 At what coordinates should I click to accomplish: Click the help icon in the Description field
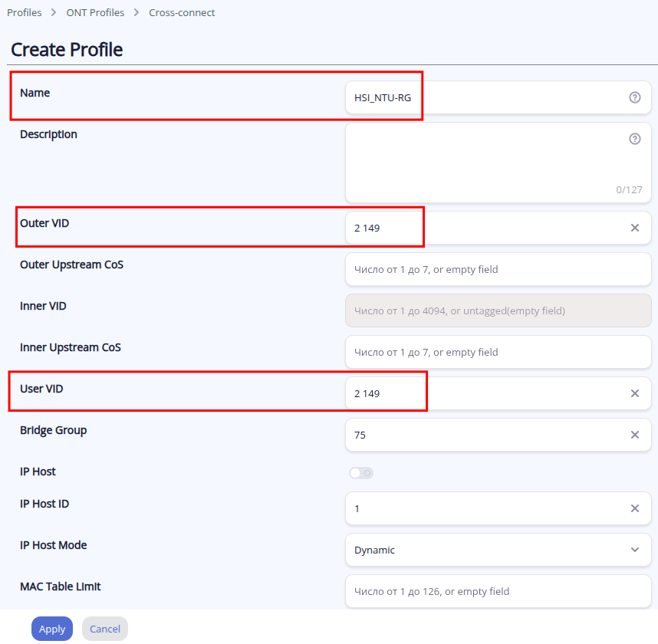click(634, 139)
